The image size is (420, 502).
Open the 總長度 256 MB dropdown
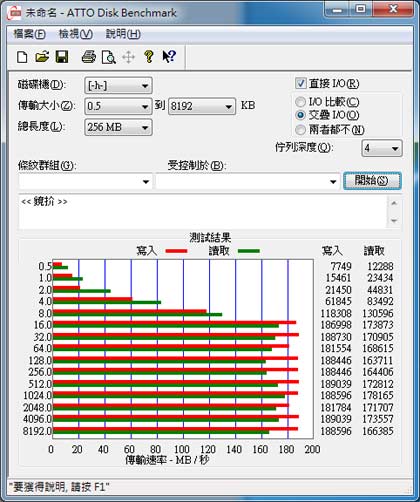118,127
